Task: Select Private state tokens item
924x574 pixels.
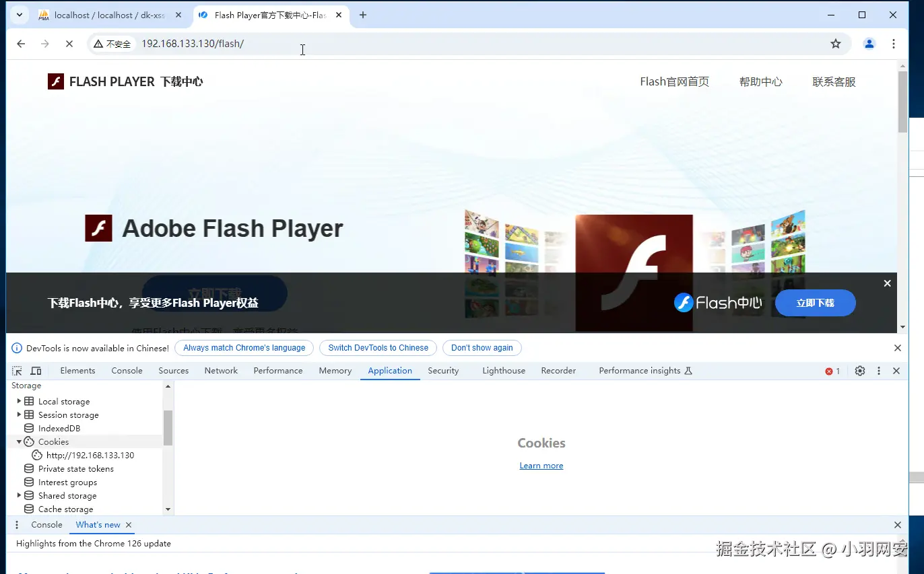Action: [75, 468]
